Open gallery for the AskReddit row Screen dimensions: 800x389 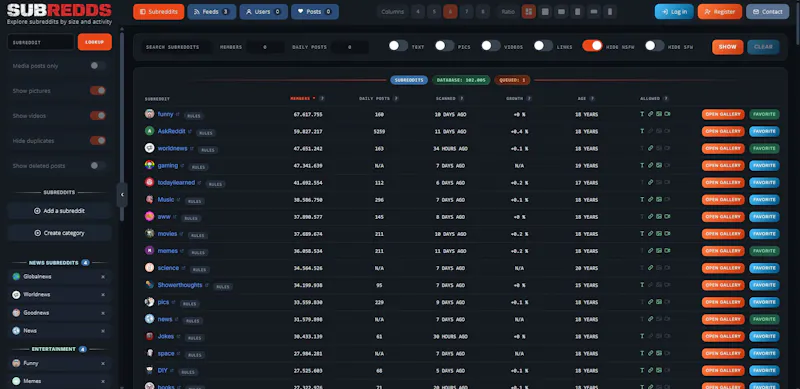[723, 131]
